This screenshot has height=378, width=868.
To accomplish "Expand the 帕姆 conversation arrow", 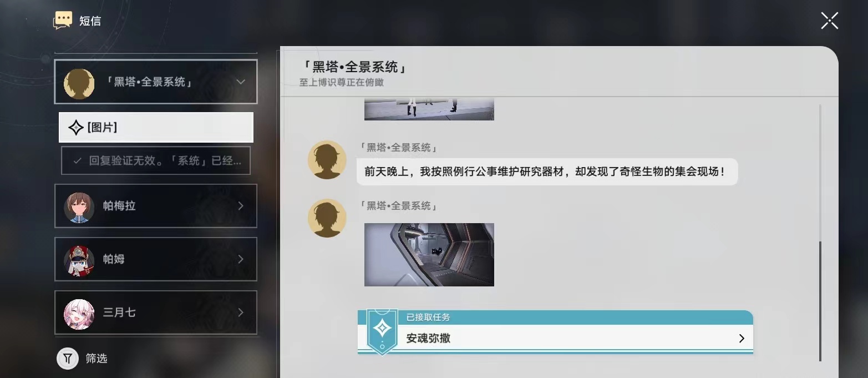I will point(241,259).
